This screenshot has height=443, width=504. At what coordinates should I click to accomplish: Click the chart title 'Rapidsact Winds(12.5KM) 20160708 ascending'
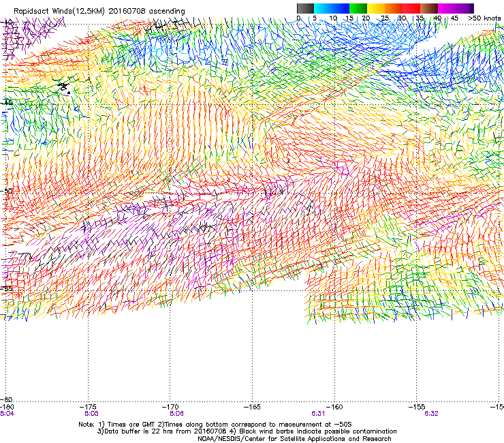click(99, 12)
